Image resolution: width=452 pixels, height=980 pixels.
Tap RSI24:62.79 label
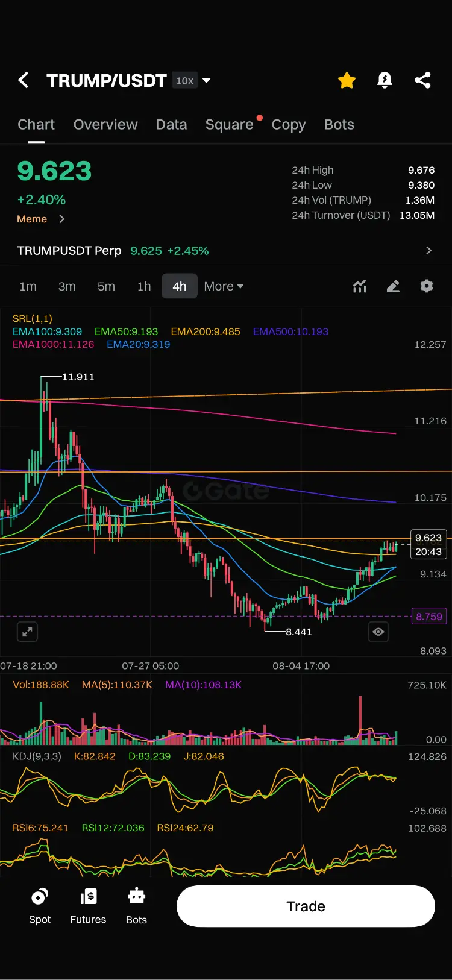(185, 828)
